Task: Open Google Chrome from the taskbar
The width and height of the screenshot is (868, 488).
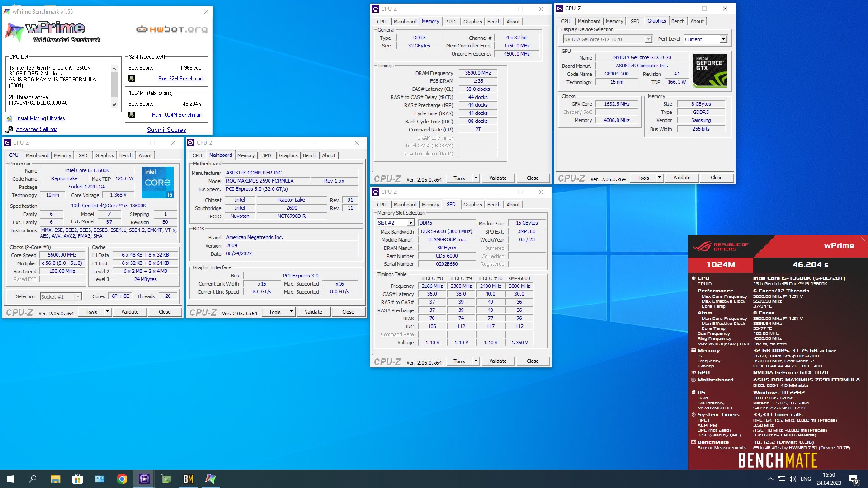Action: [122, 479]
